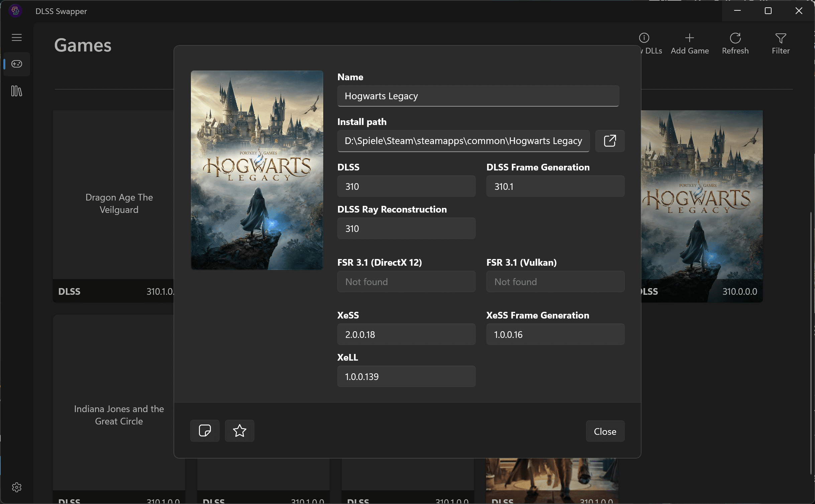Click 310.0.0.0 version on Hogwarts card
Screen dimensions: 815x504
coord(740,291)
